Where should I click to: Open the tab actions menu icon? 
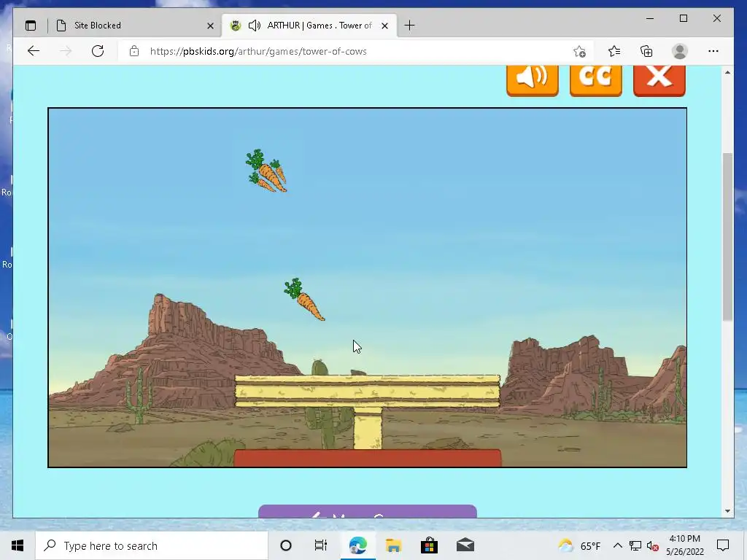pos(31,26)
